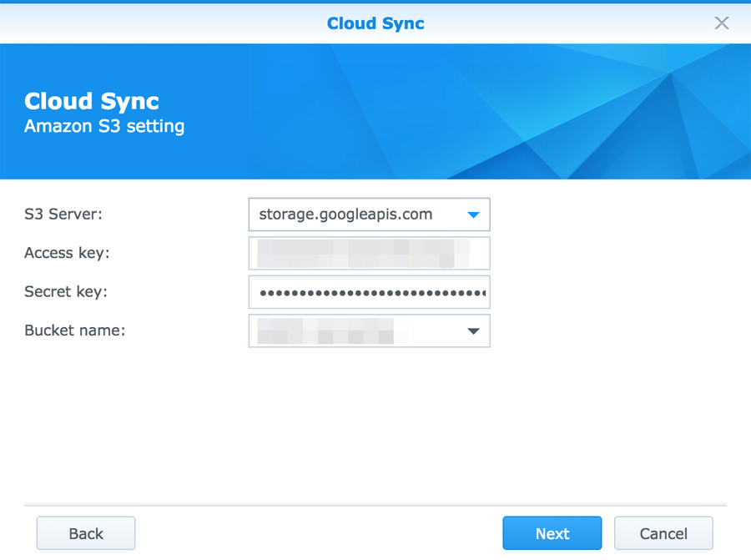Click the Next button
The height and width of the screenshot is (560, 751).
pyautogui.click(x=552, y=533)
